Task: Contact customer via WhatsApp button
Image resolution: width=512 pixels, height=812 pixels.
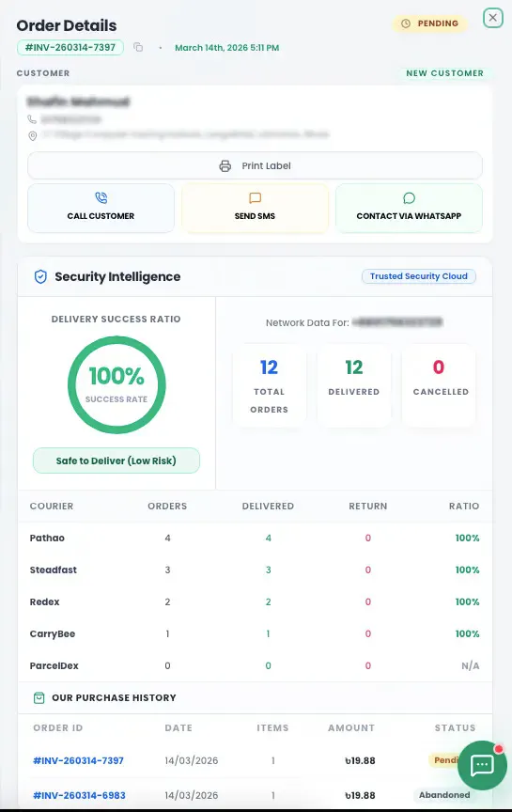Action: [x=409, y=208]
